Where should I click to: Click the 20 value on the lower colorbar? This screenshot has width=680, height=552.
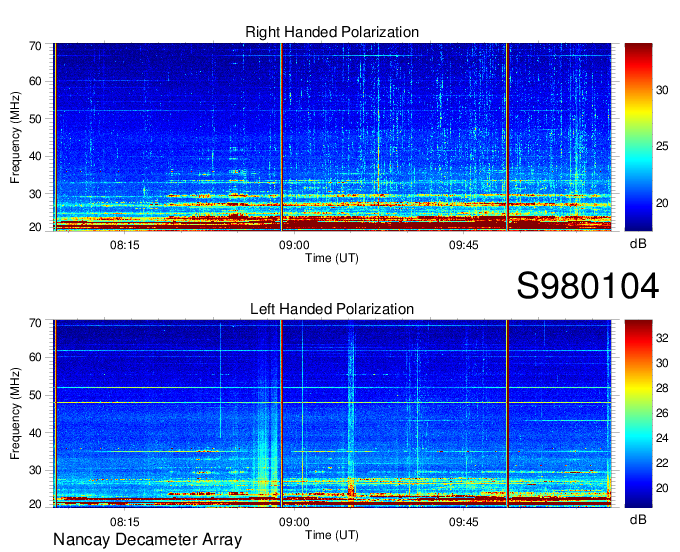click(662, 488)
